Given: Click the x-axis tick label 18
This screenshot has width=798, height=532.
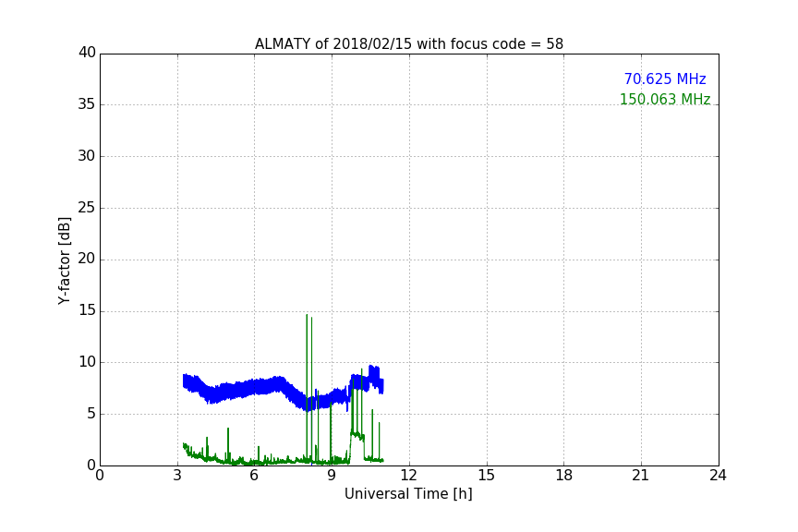Looking at the screenshot, I should point(564,476).
